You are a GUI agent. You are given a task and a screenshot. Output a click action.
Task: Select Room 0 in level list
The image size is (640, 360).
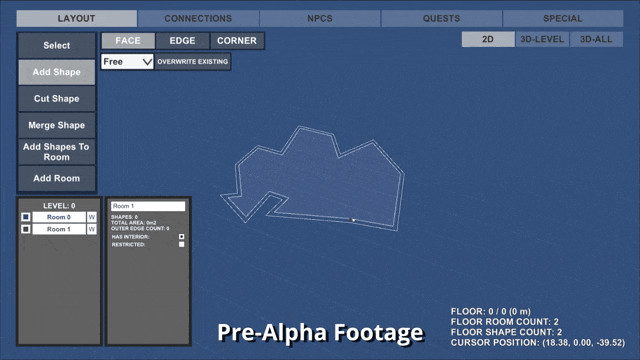coord(59,217)
